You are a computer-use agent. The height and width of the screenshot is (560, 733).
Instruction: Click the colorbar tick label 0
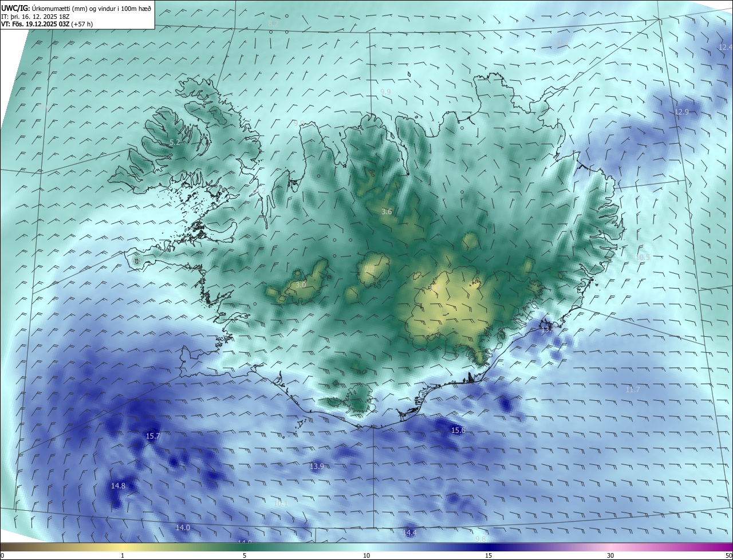2,555
